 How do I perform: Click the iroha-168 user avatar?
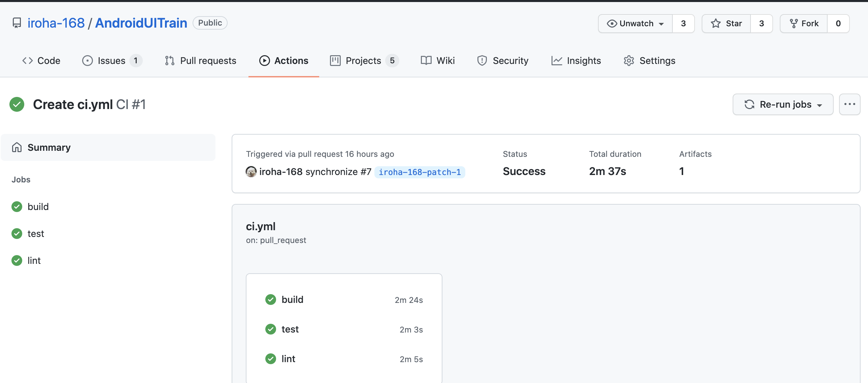(x=251, y=172)
